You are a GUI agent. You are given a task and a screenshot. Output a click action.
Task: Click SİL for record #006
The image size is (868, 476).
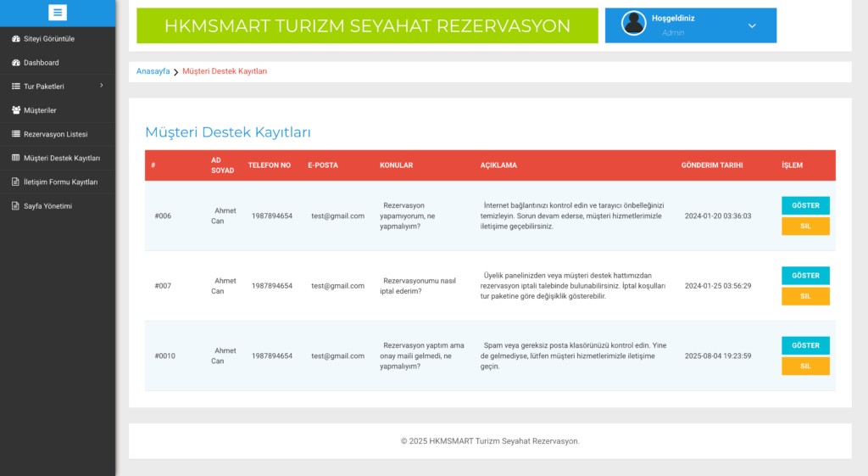pyautogui.click(x=805, y=226)
